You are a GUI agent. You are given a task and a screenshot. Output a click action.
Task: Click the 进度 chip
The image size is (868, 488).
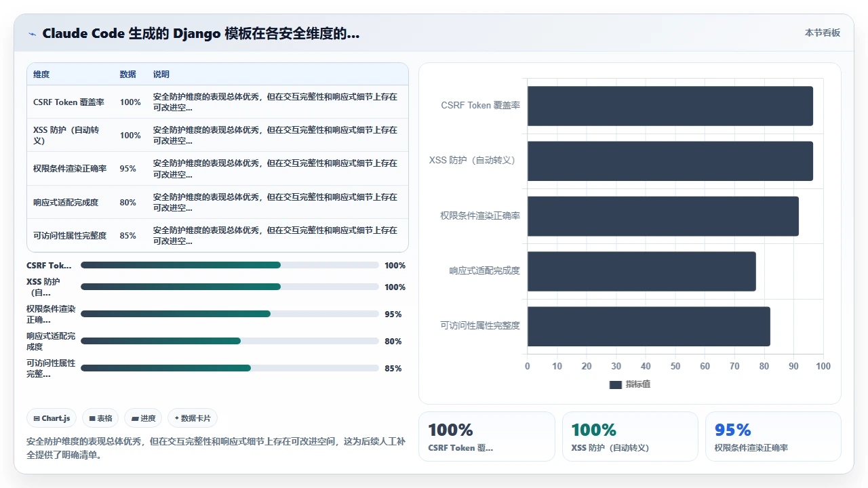(x=143, y=418)
